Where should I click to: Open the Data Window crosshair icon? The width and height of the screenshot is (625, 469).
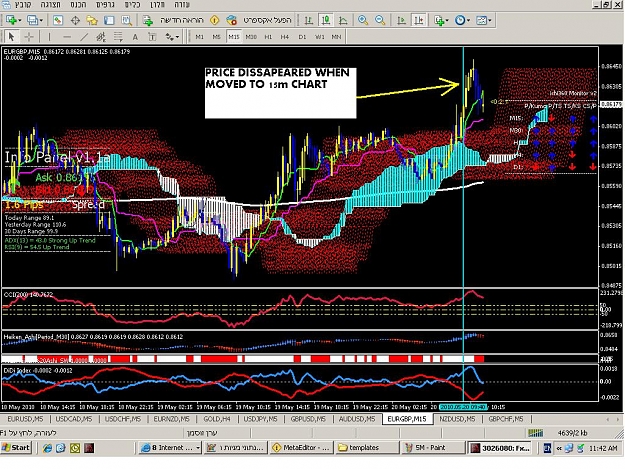(x=75, y=20)
